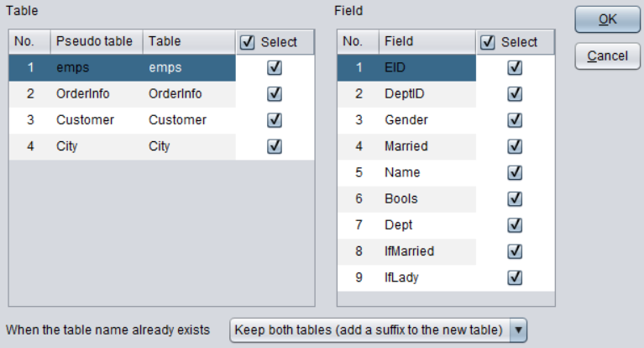
Task: Deselect the Customer table checkbox
Action: (275, 120)
